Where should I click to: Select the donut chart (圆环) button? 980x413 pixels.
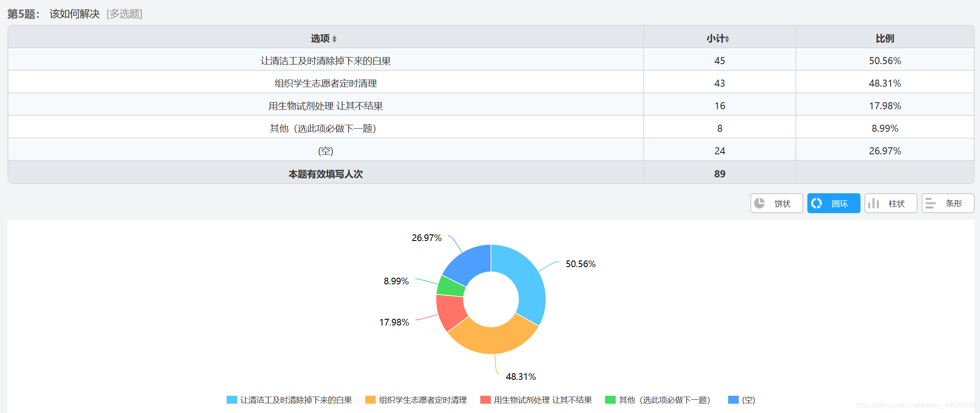coord(833,203)
